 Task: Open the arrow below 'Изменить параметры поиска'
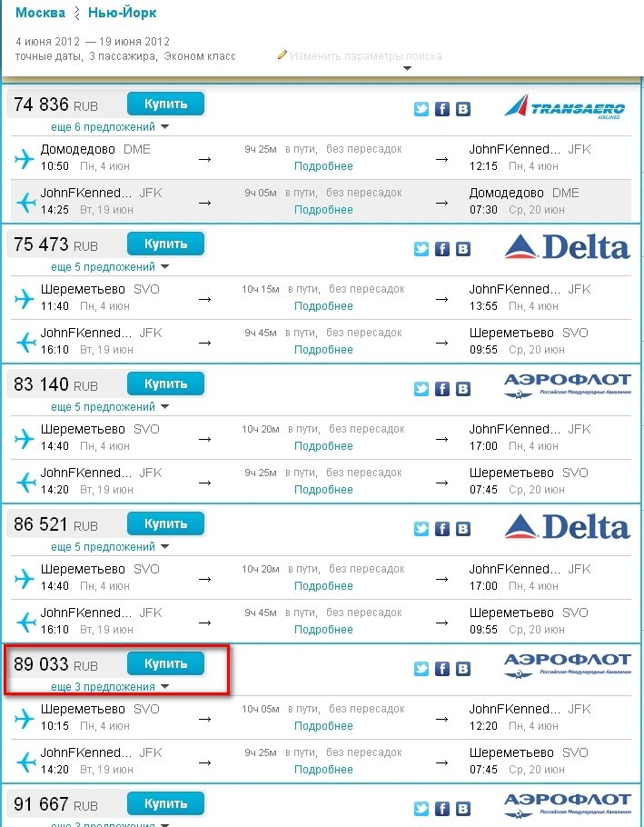407,68
